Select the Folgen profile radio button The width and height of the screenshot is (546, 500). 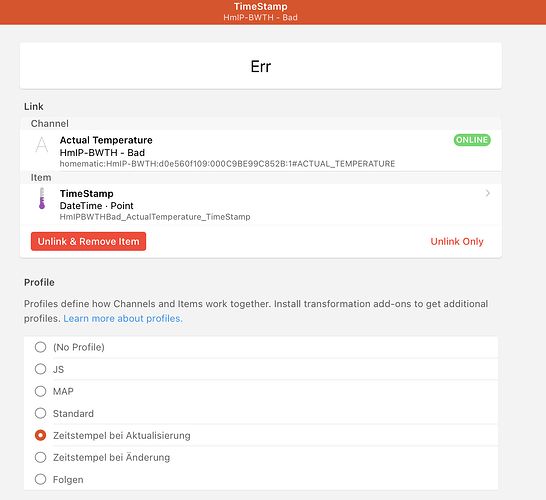pos(40,479)
